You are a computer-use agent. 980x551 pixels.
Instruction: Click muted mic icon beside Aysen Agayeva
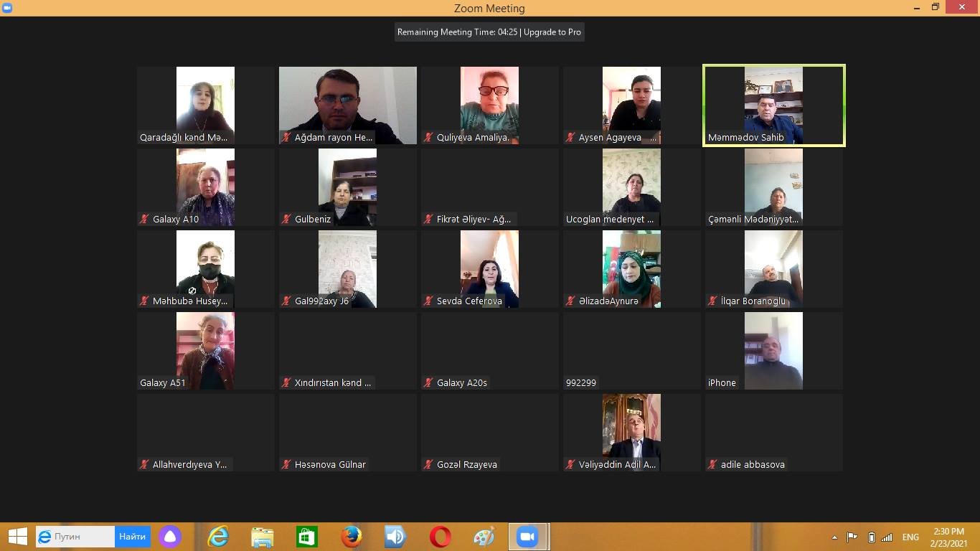pos(571,138)
